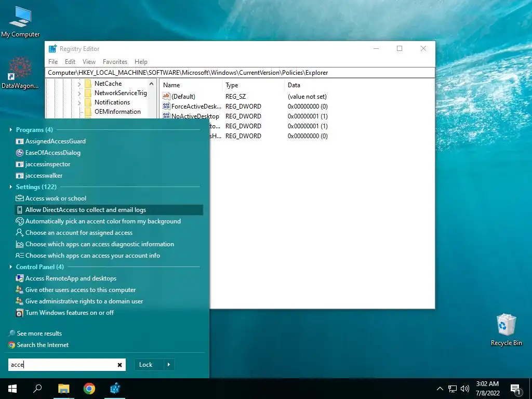Expand the NetCache registry key

pos(79,84)
